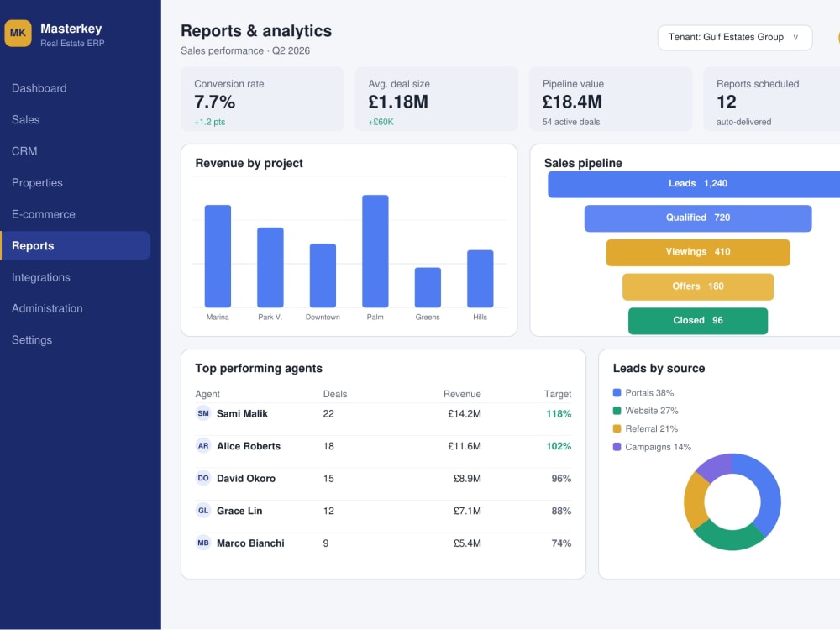Click the Avg. deal size £1.18M card
The image size is (840, 630).
437,99
